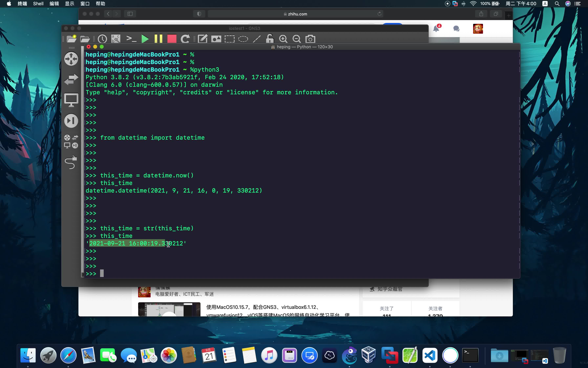Browse all devices in GNS3 sidebar
The width and height of the screenshot is (588, 368).
point(71,141)
